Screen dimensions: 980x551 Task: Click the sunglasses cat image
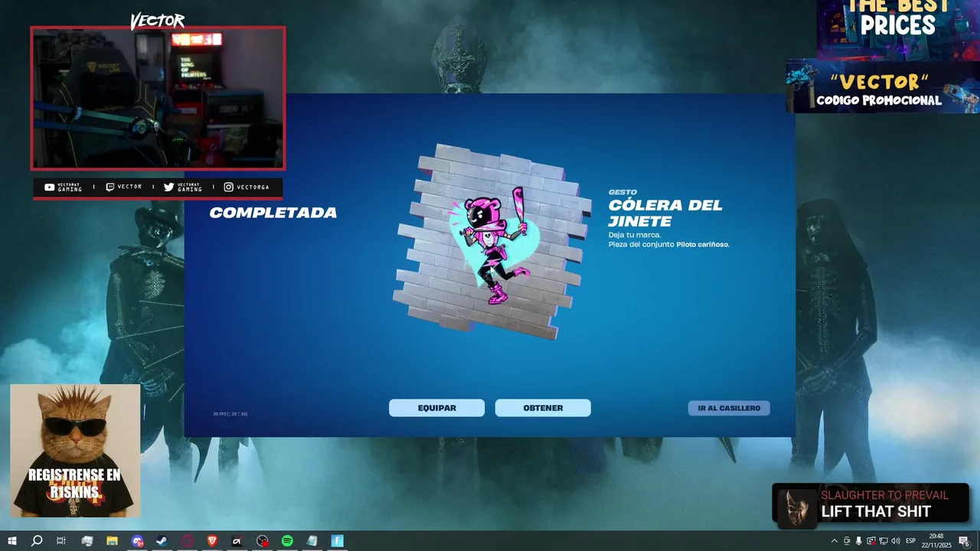pos(75,451)
